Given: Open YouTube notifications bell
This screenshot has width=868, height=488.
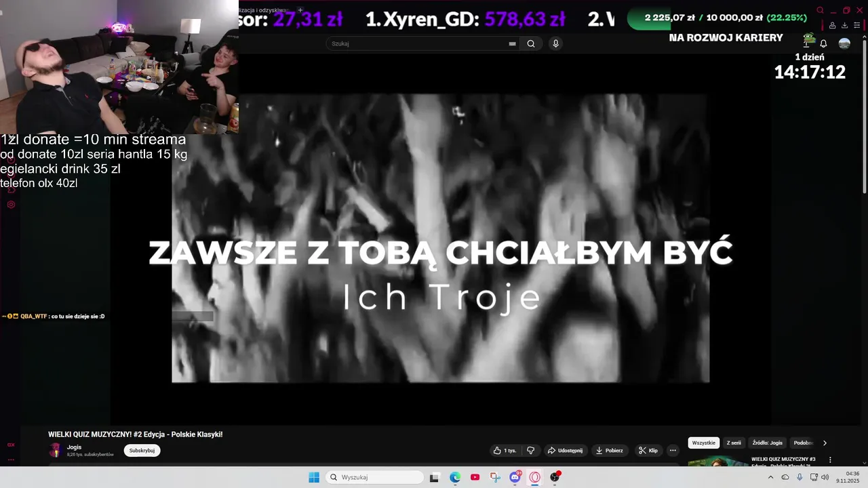Looking at the screenshot, I should click(x=823, y=43).
